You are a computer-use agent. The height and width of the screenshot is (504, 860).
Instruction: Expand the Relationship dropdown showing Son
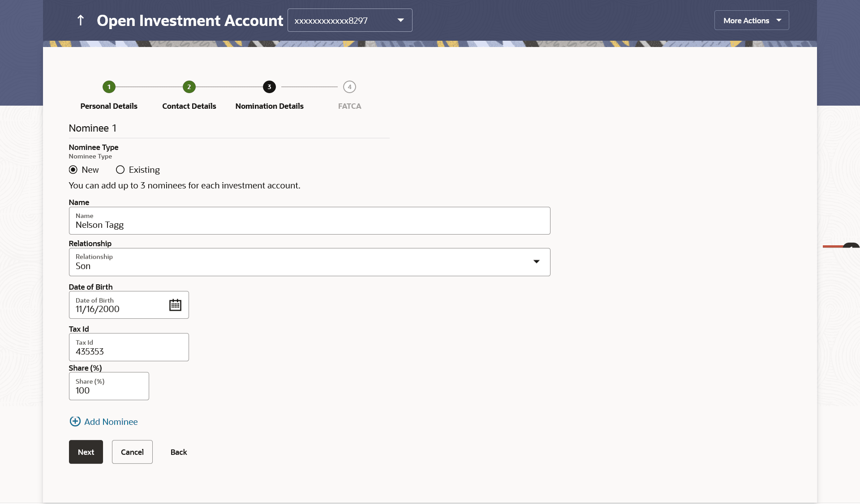pos(536,262)
